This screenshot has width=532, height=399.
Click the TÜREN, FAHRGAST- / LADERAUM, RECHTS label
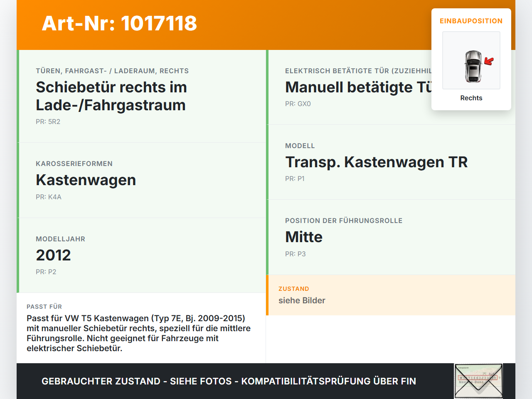point(112,71)
